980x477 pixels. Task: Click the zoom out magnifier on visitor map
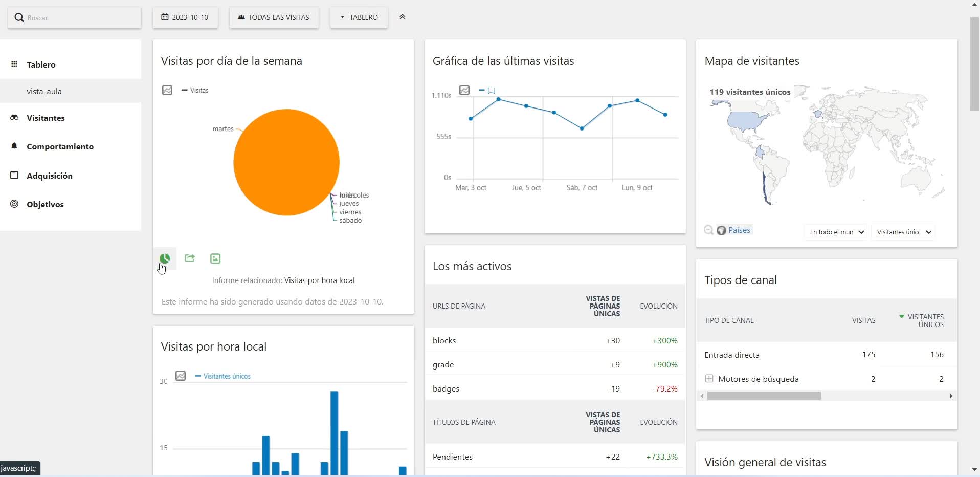[708, 230]
